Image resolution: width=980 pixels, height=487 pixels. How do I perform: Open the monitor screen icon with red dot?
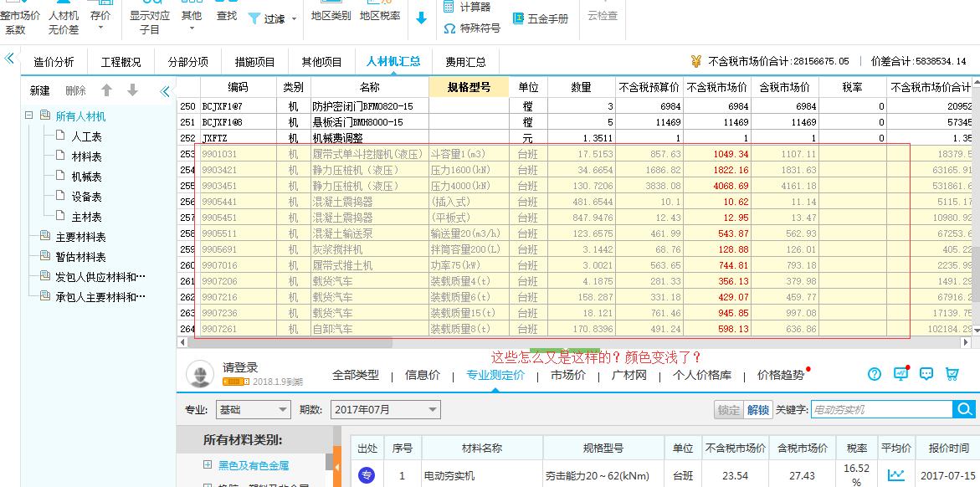coord(900,373)
